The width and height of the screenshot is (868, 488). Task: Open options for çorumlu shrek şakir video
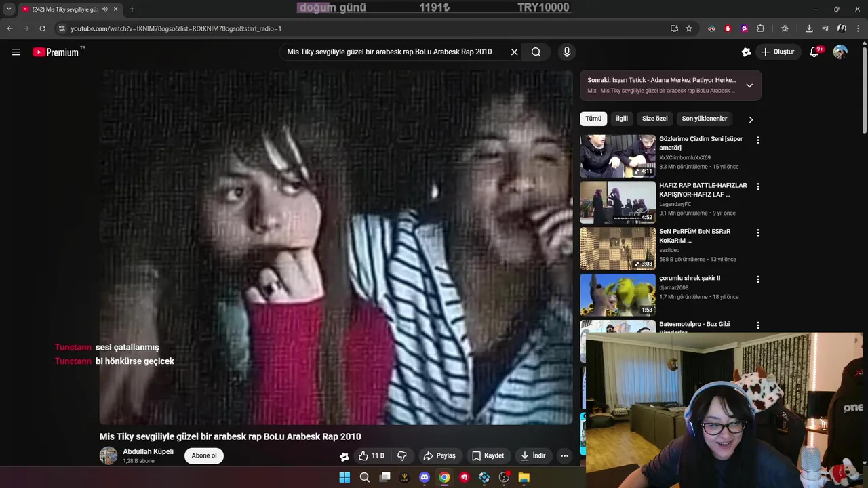tap(758, 279)
